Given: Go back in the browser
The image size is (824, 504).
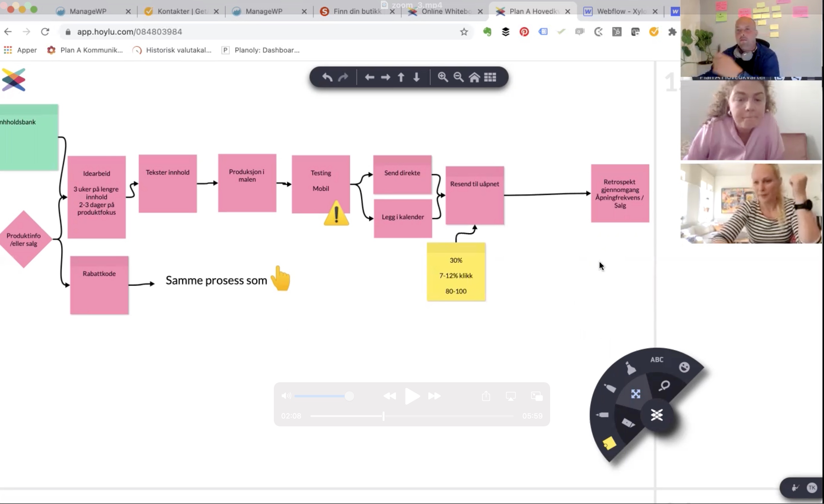Looking at the screenshot, I should click(8, 32).
